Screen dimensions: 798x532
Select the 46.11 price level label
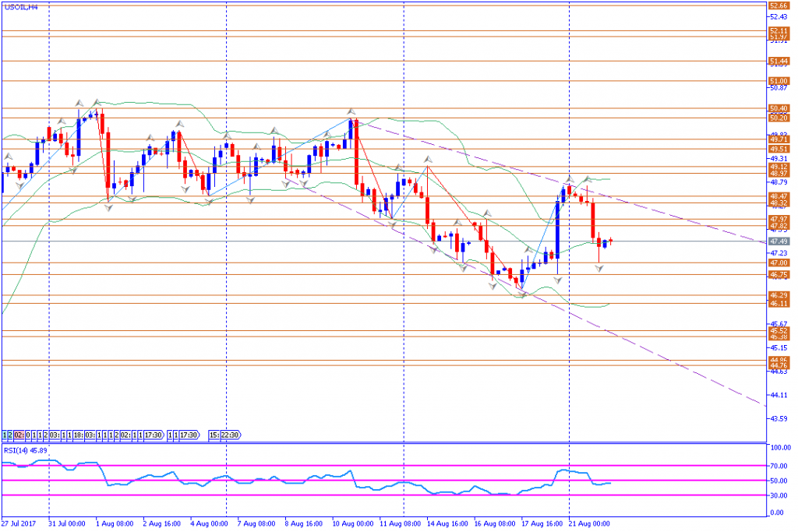point(779,304)
